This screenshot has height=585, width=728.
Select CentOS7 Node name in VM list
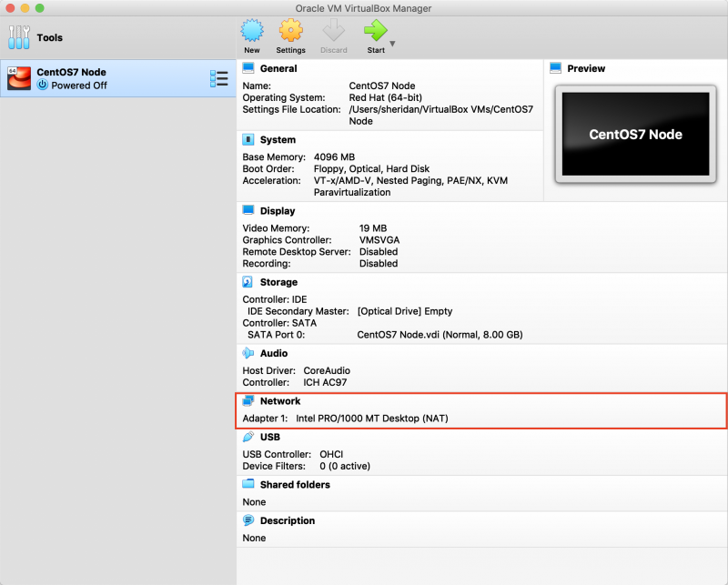click(x=71, y=72)
